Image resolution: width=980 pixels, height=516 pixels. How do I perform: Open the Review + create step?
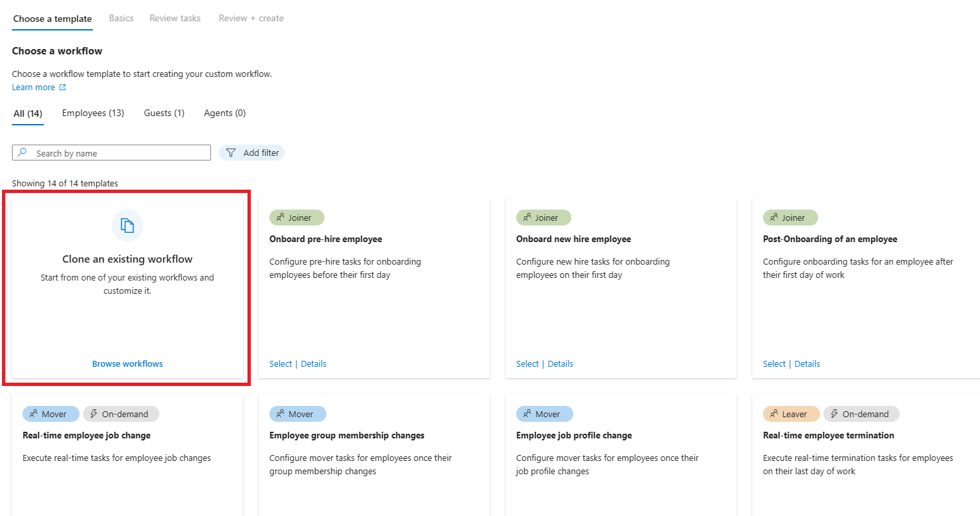click(251, 19)
